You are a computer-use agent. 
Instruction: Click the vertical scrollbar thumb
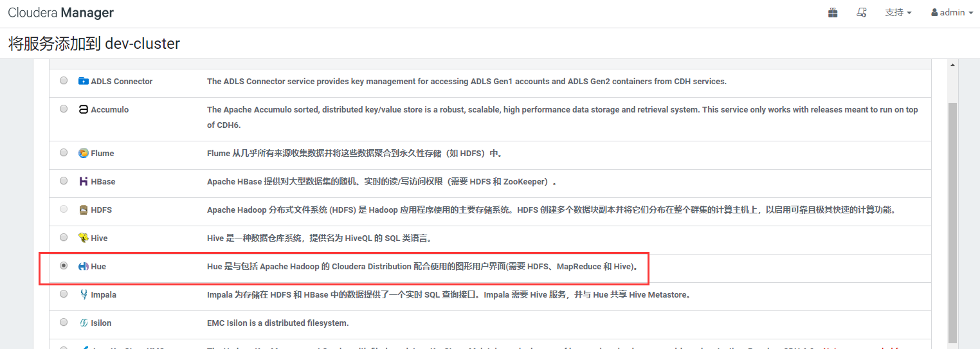tap(953, 222)
